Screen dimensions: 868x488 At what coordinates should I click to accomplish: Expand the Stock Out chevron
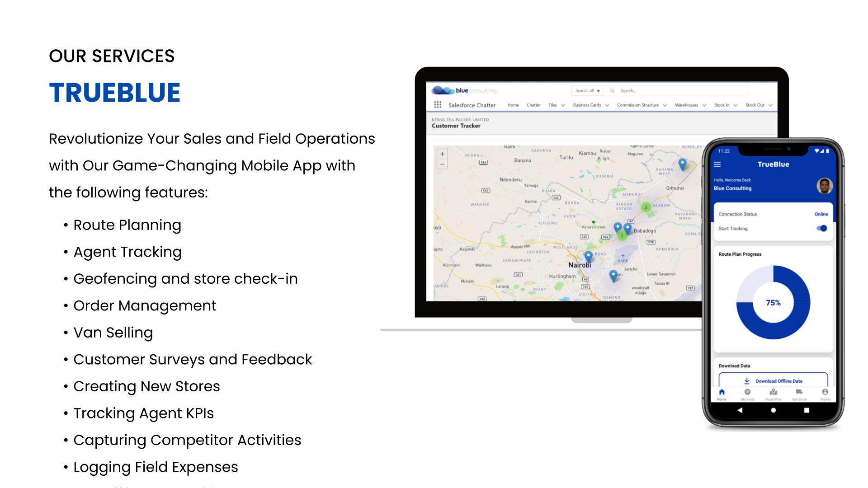[x=770, y=105]
